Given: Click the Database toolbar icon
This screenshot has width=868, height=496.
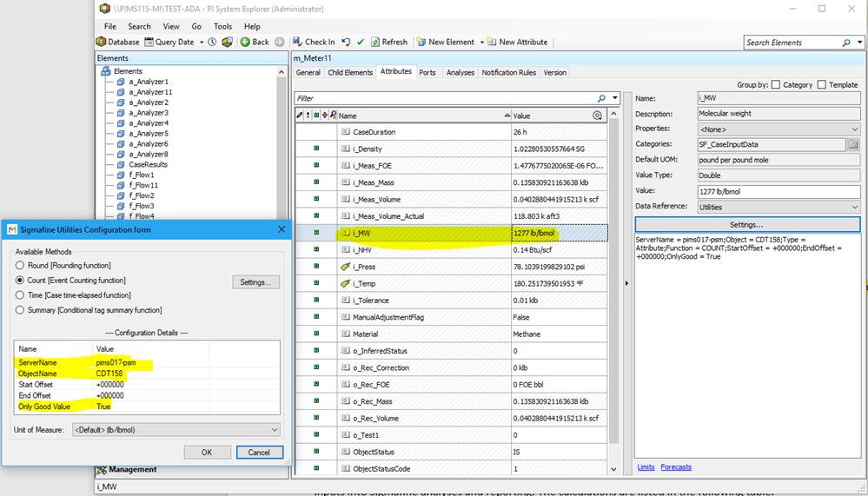Looking at the screenshot, I should pos(102,42).
